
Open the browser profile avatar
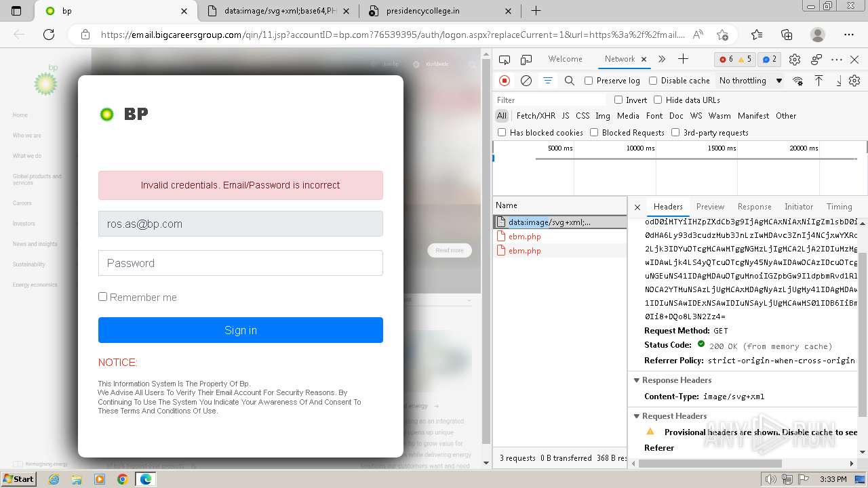coord(818,35)
